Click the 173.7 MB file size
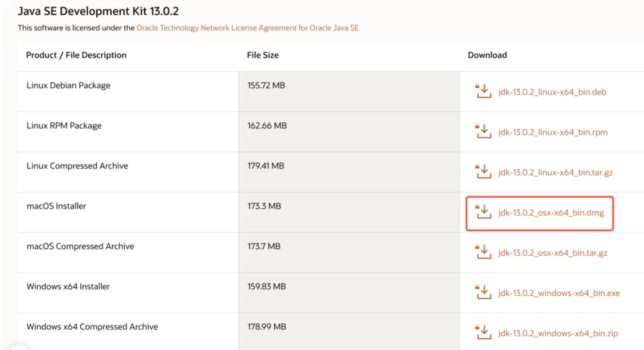644x350 pixels. (x=264, y=246)
